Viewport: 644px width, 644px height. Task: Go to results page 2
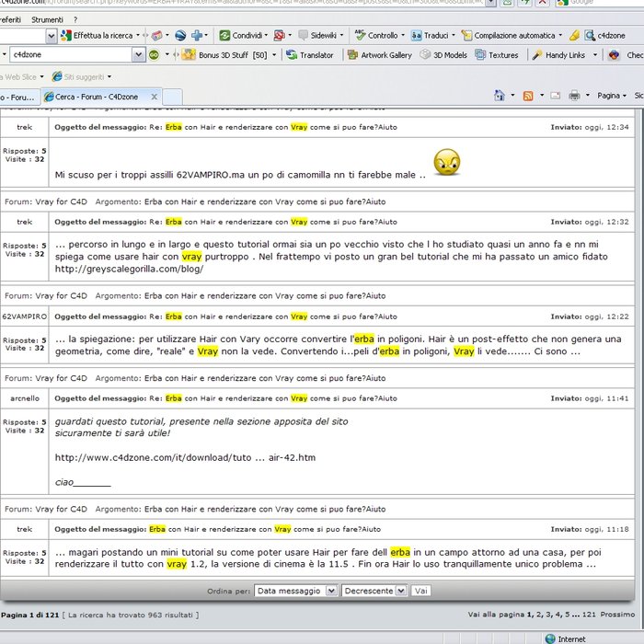[x=539, y=615]
